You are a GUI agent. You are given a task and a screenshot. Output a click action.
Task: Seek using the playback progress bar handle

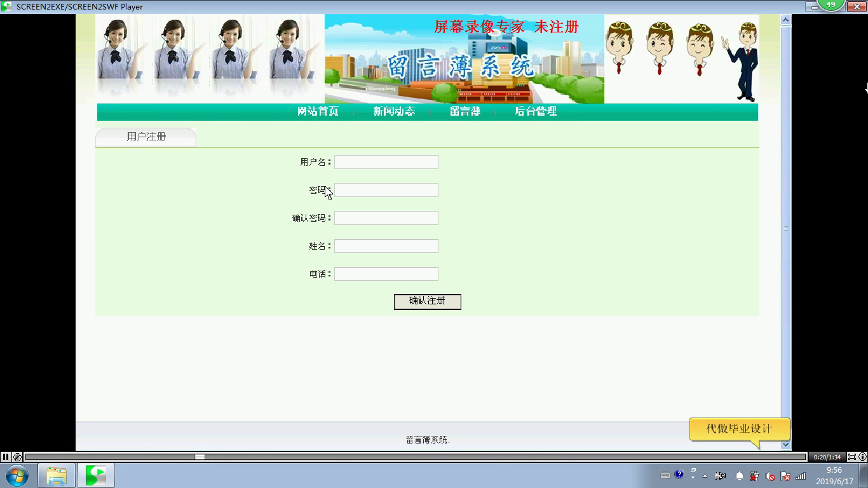(200, 457)
